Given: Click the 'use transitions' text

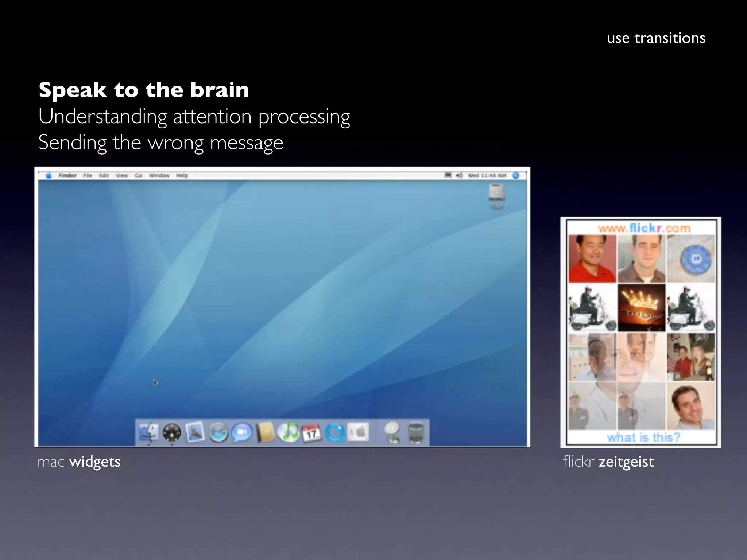Looking at the screenshot, I should click(656, 38).
